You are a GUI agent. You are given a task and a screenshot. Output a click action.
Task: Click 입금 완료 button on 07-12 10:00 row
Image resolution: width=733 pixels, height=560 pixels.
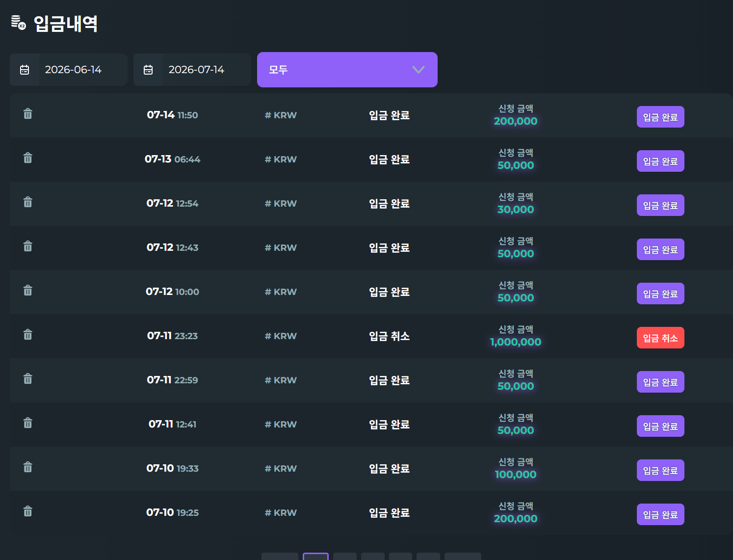pyautogui.click(x=660, y=293)
